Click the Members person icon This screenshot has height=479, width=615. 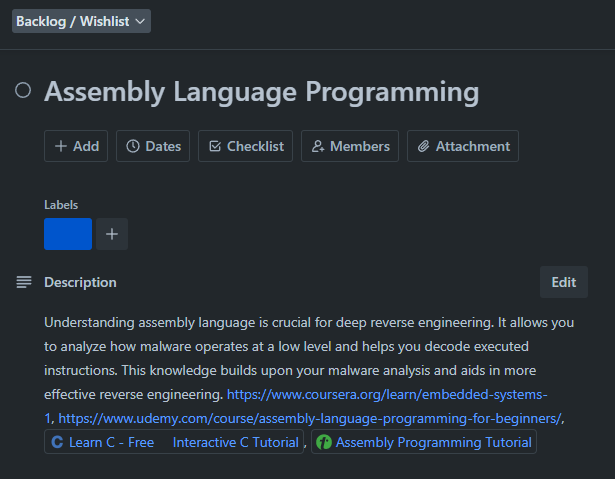point(318,146)
